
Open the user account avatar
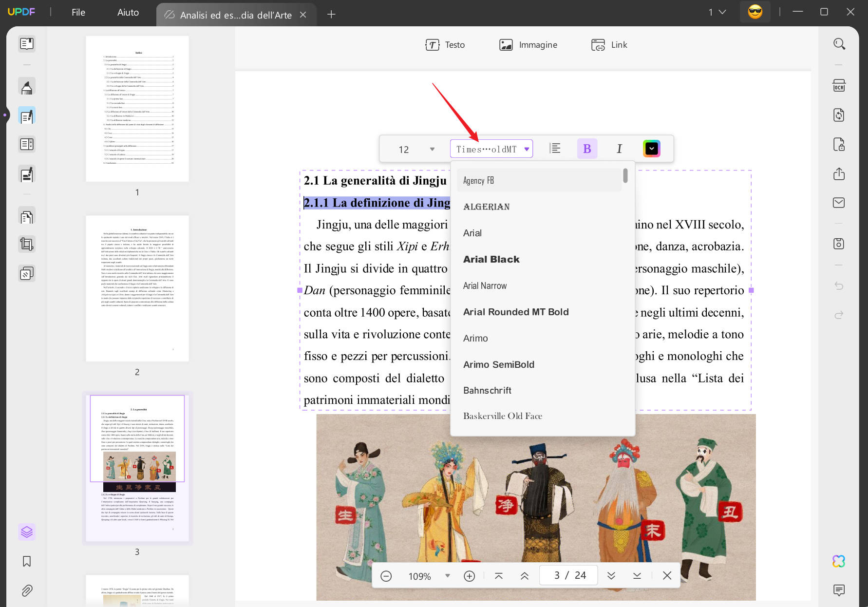[x=755, y=12]
